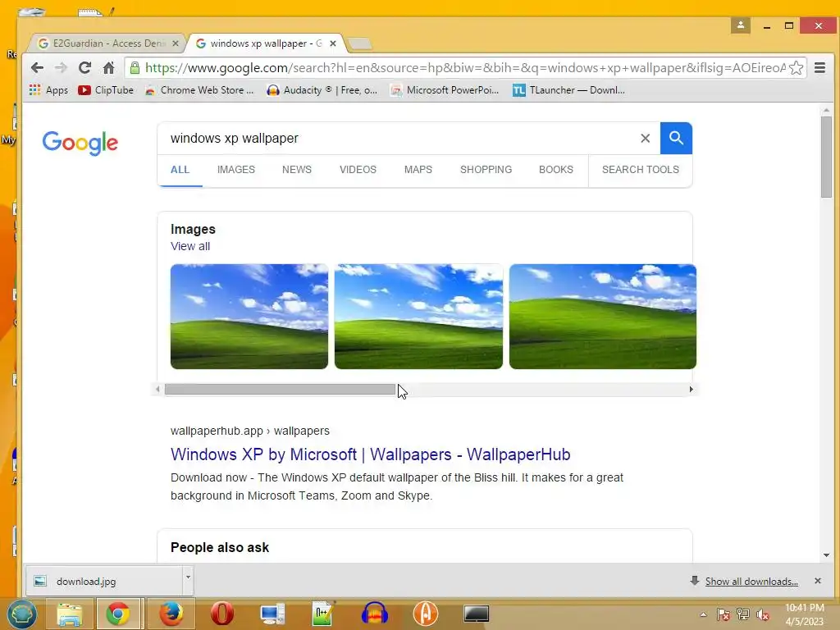Open the Windows XP by Microsoft WallpaperHub result

pyautogui.click(x=370, y=454)
